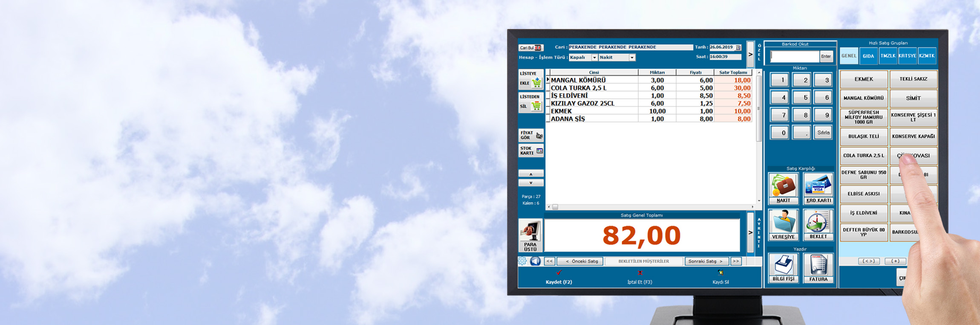
Task: Expand the Ayrıntı details panel arrow
Action: tap(750, 232)
